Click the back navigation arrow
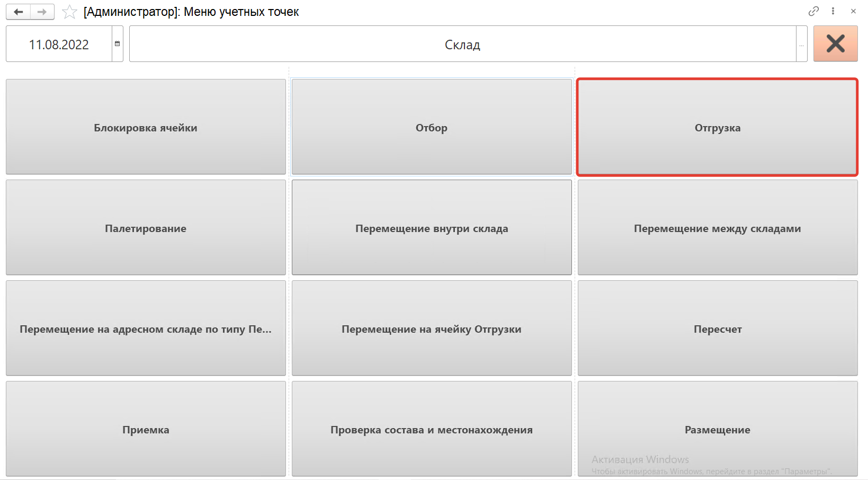Image resolution: width=868 pixels, height=480 pixels. click(x=19, y=12)
